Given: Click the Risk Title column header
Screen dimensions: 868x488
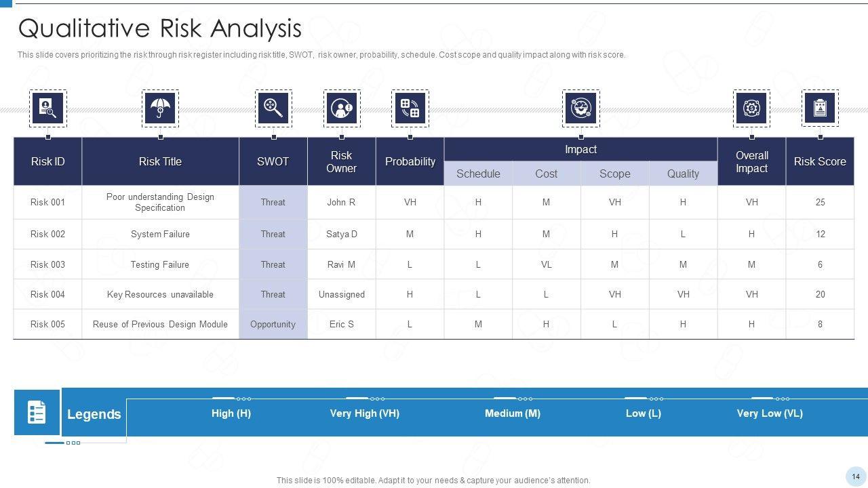Looking at the screenshot, I should 160,161.
